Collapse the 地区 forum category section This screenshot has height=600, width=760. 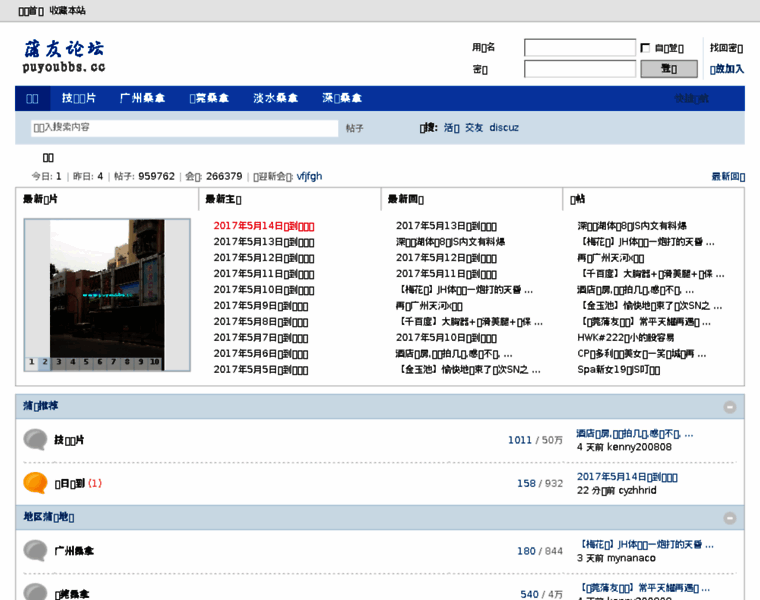tap(730, 518)
